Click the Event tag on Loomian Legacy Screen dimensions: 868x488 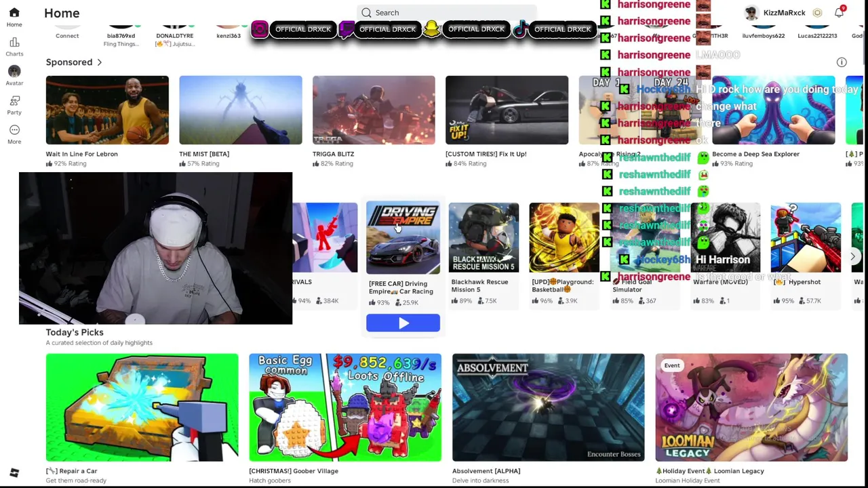click(672, 365)
